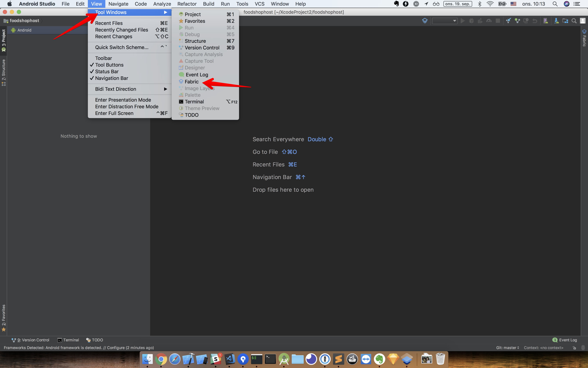Click the Revert undo arrow in the toolbar
This screenshot has width=588, height=368.
click(x=535, y=21)
